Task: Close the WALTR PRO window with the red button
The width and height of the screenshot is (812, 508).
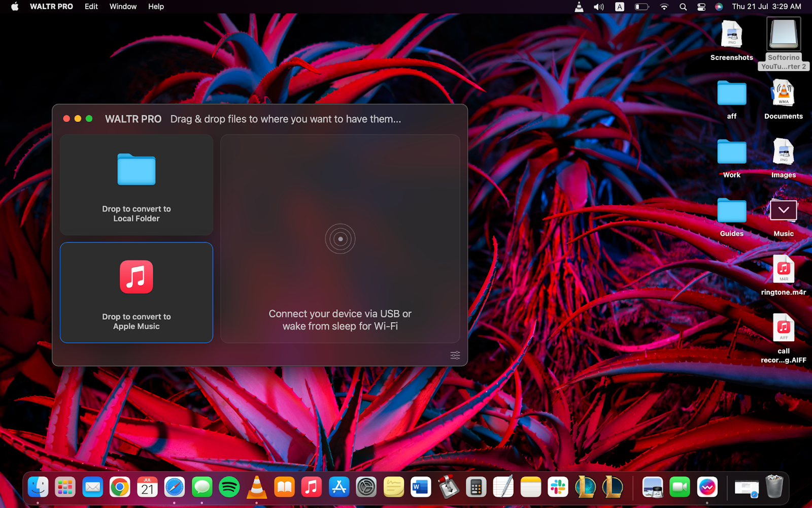Action: click(x=66, y=119)
